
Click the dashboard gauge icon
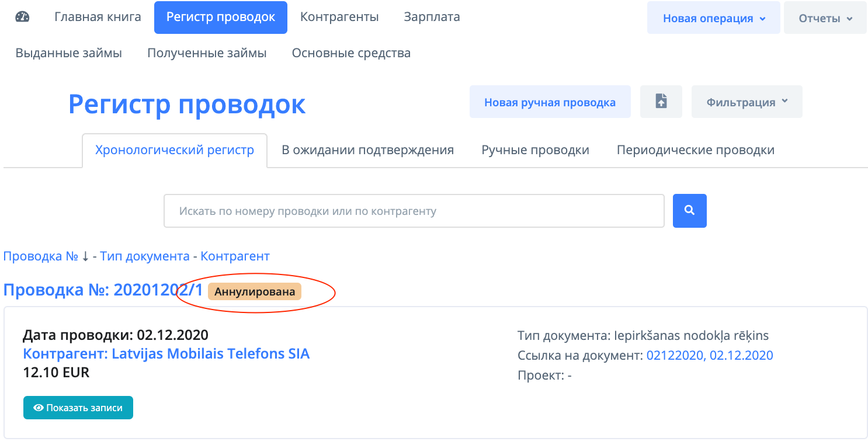point(22,17)
